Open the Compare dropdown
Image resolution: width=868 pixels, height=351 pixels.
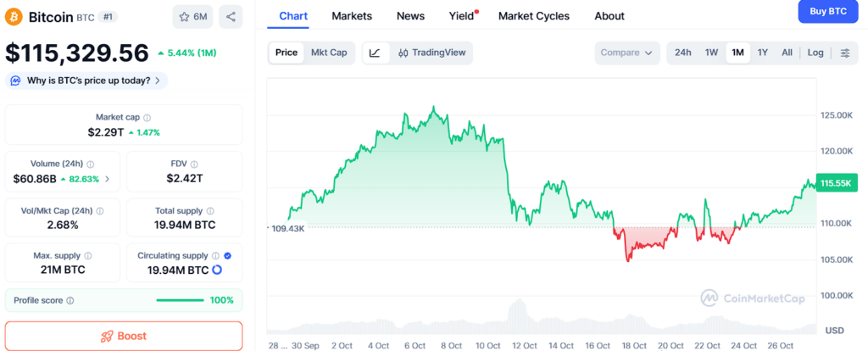coord(626,53)
